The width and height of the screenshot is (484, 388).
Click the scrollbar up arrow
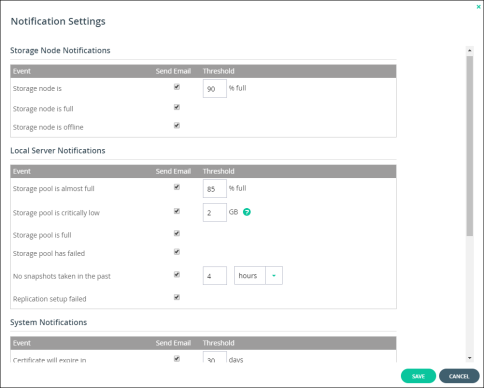pos(470,51)
